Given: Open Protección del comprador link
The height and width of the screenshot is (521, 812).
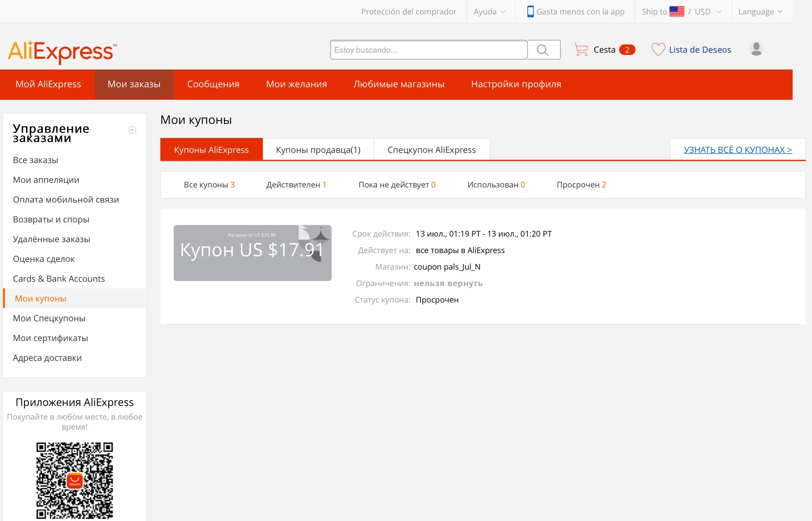Looking at the screenshot, I should point(408,12).
